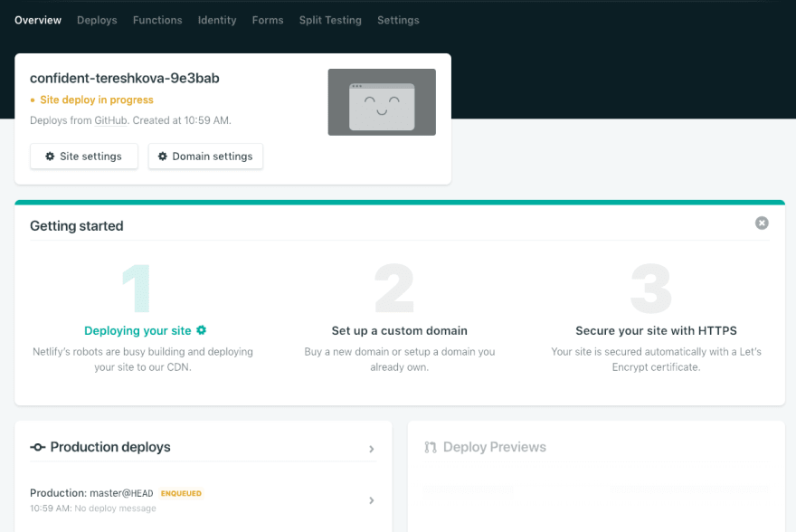Open the Deploying your site step
Screen dimensions: 796x532
point(137,330)
